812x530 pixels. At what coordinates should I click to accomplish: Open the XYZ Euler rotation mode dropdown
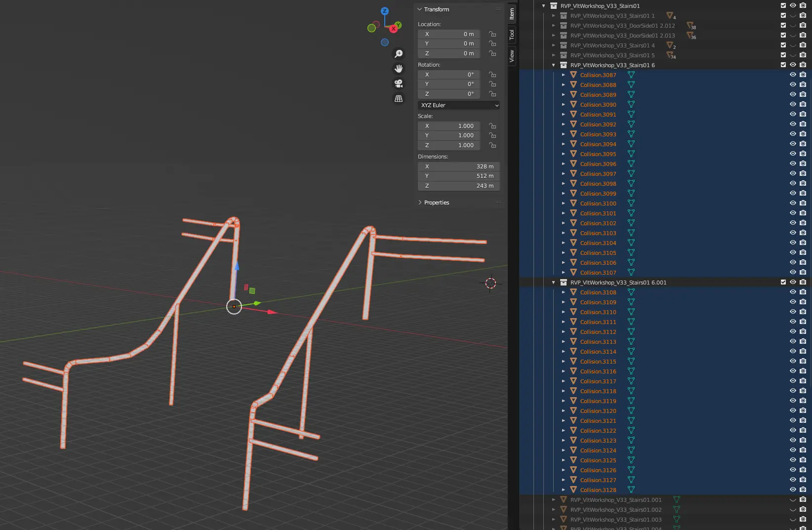459,105
